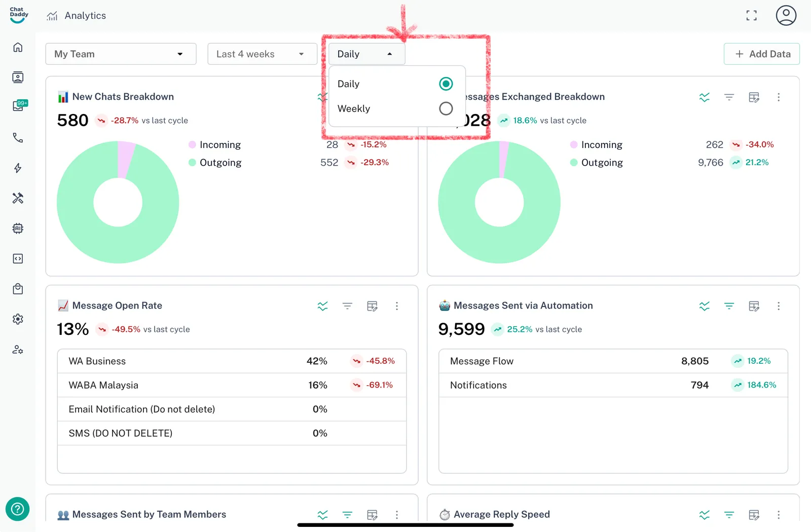This screenshot has height=532, width=811.
Task: Open the home page from sidebar
Action: tap(18, 47)
